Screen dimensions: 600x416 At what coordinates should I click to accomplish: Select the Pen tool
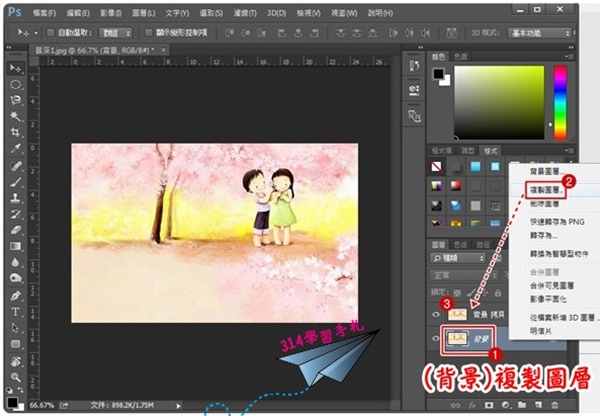pos(15,295)
